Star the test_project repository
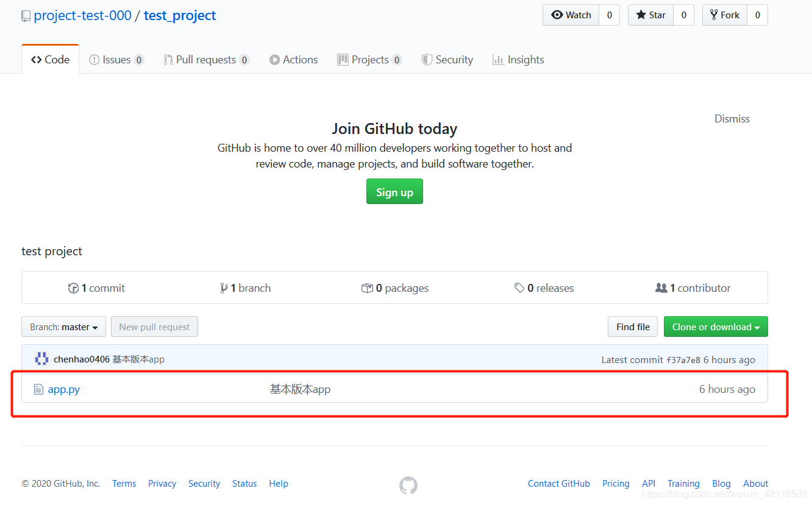Image resolution: width=812 pixels, height=505 pixels. 651,15
